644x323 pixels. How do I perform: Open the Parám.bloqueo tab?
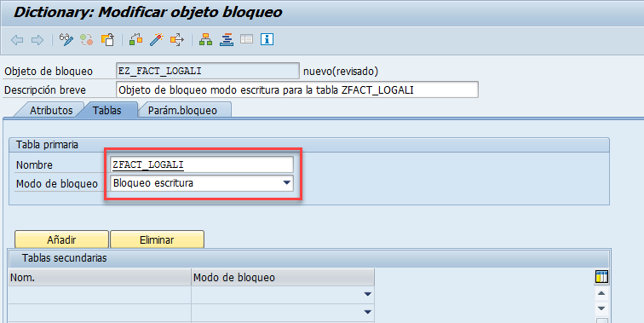click(182, 110)
